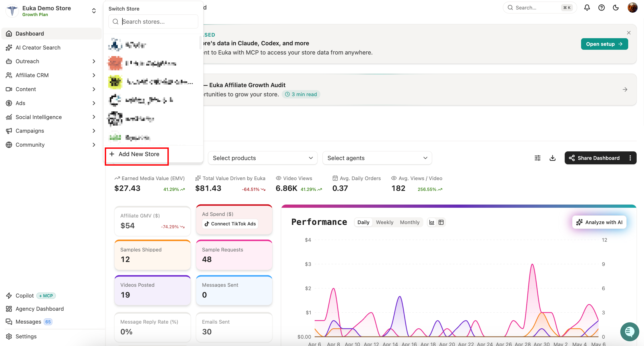The width and height of the screenshot is (644, 346).
Task: Click the Open setup button
Action: (604, 44)
